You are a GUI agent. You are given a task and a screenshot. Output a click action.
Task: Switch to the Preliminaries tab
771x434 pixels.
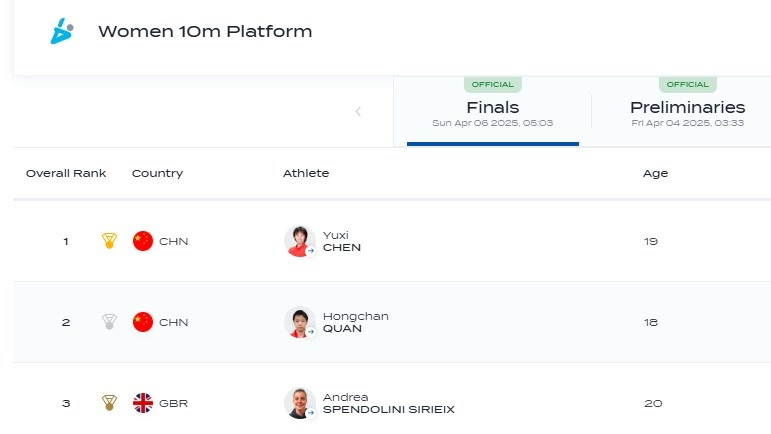click(x=687, y=112)
